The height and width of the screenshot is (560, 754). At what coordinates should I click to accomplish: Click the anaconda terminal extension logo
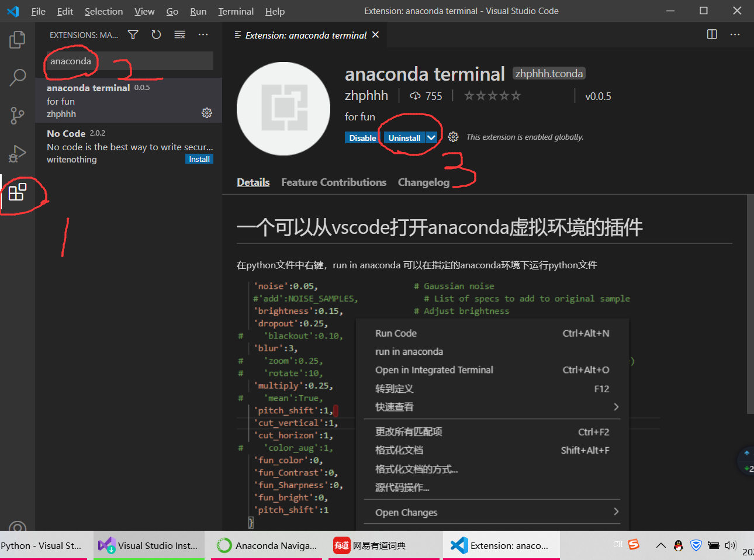283,109
